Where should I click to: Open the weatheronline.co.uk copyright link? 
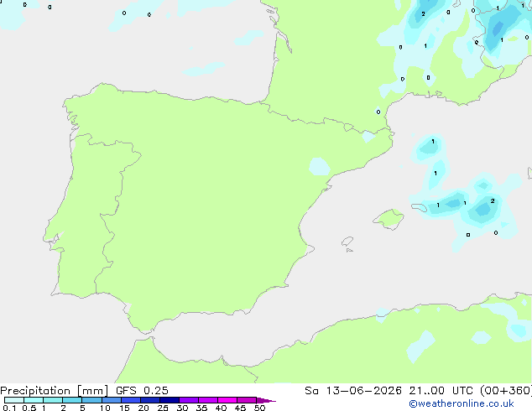click(x=462, y=403)
